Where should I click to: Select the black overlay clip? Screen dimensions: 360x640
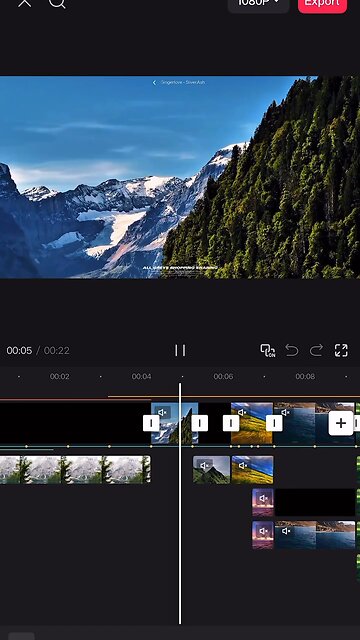[315, 502]
